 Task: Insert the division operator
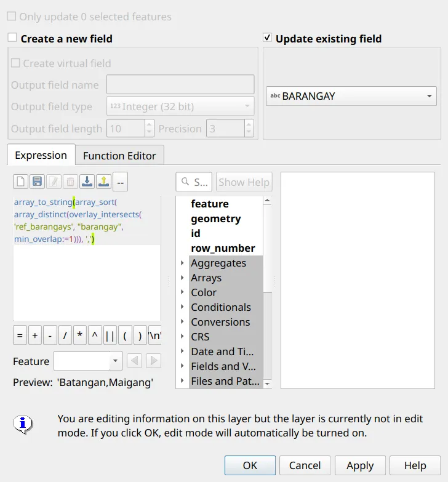click(x=65, y=335)
